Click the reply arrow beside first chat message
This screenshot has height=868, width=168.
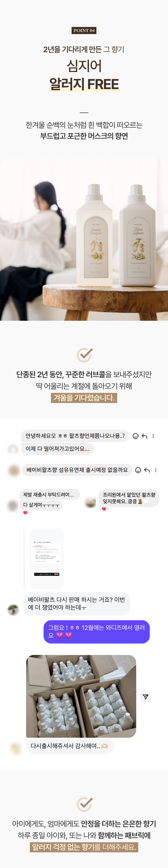pos(144,436)
